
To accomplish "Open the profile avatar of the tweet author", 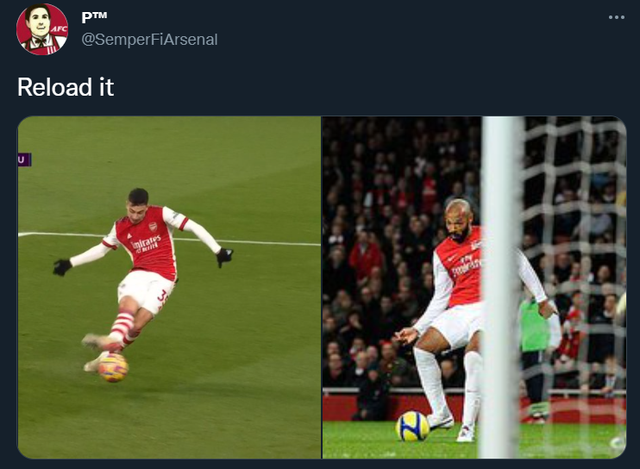I will (42, 29).
